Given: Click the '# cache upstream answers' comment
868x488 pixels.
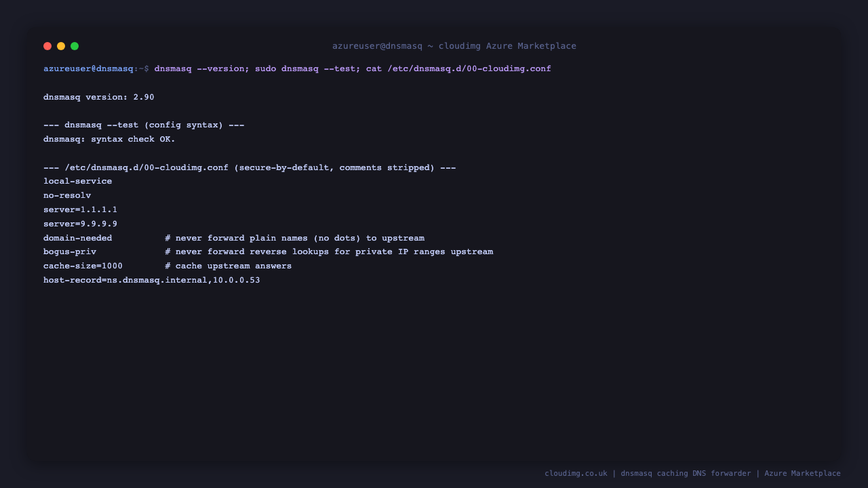Looking at the screenshot, I should 229,266.
